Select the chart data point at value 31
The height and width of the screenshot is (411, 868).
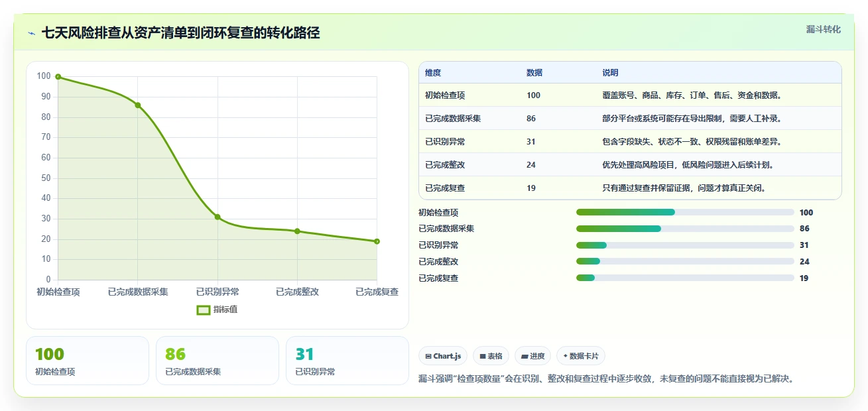coord(217,217)
